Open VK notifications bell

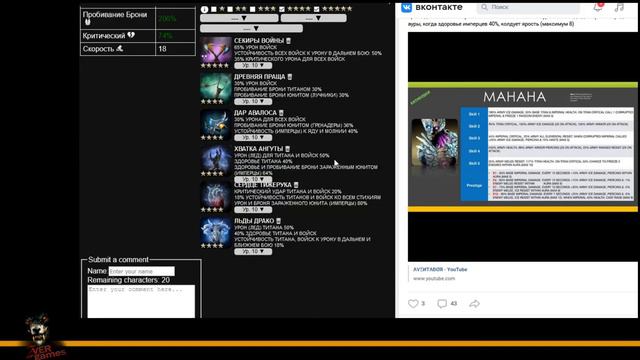pyautogui.click(x=598, y=7)
